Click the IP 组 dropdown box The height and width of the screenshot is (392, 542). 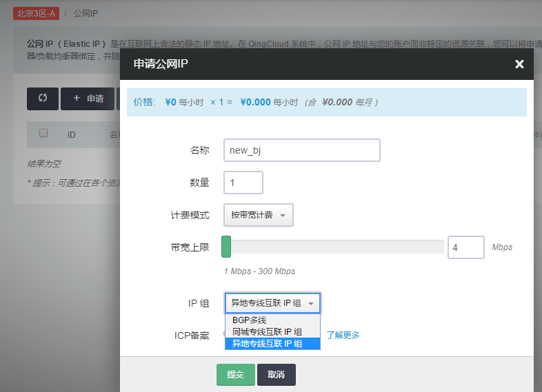272,303
